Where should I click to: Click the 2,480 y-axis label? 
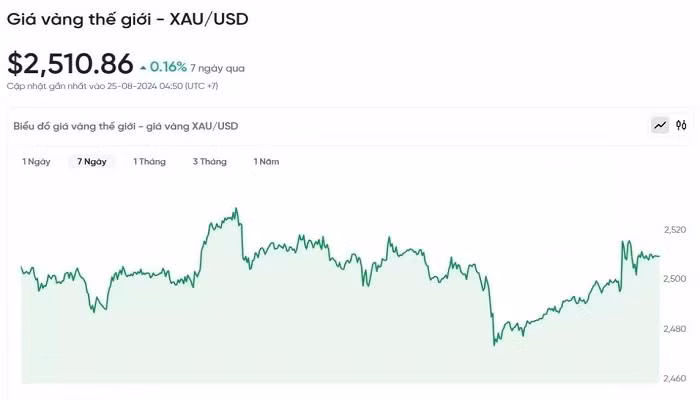click(676, 329)
